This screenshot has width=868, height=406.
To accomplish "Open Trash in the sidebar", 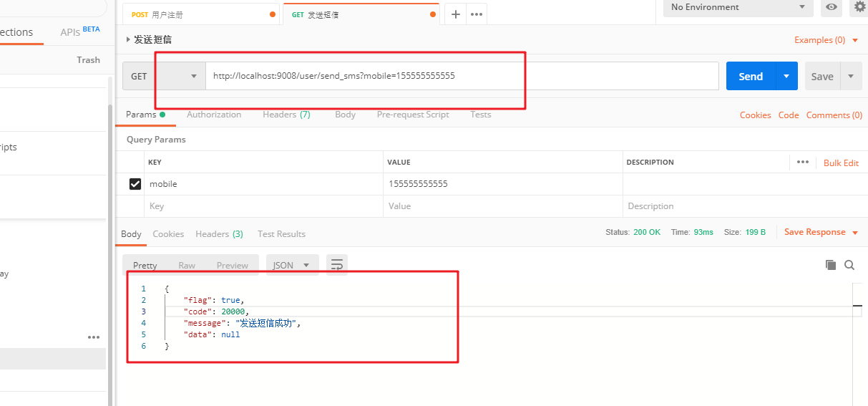I will pyautogui.click(x=89, y=60).
